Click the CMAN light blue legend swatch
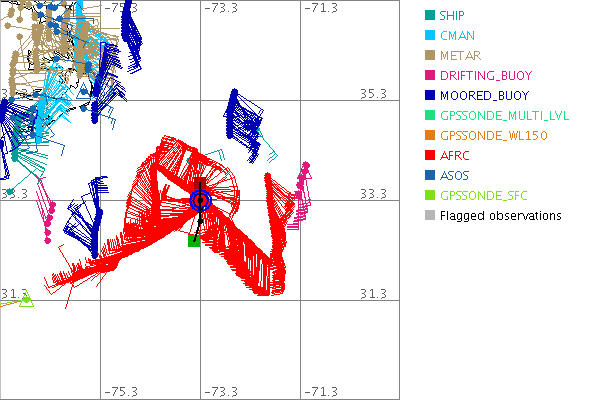600x400 pixels. [429, 35]
